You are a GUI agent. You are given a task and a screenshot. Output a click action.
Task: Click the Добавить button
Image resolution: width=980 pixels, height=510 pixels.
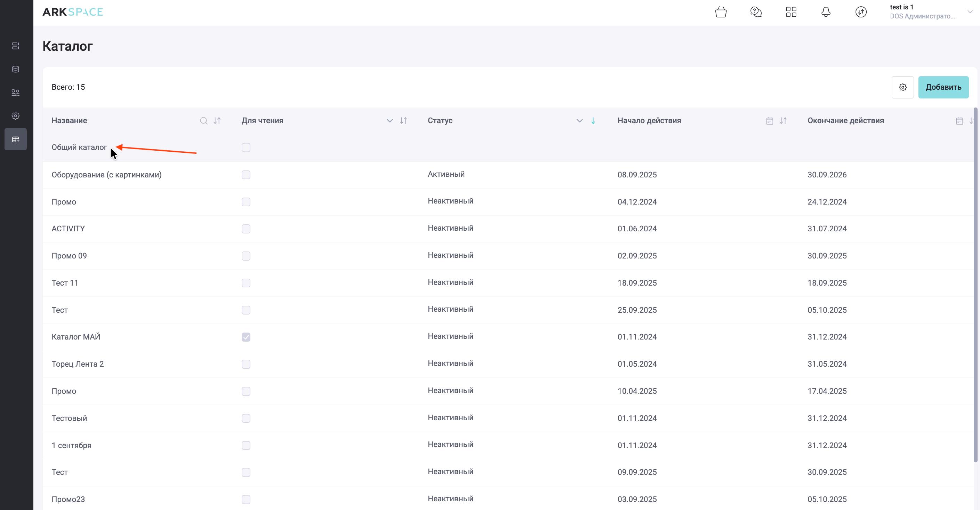943,87
